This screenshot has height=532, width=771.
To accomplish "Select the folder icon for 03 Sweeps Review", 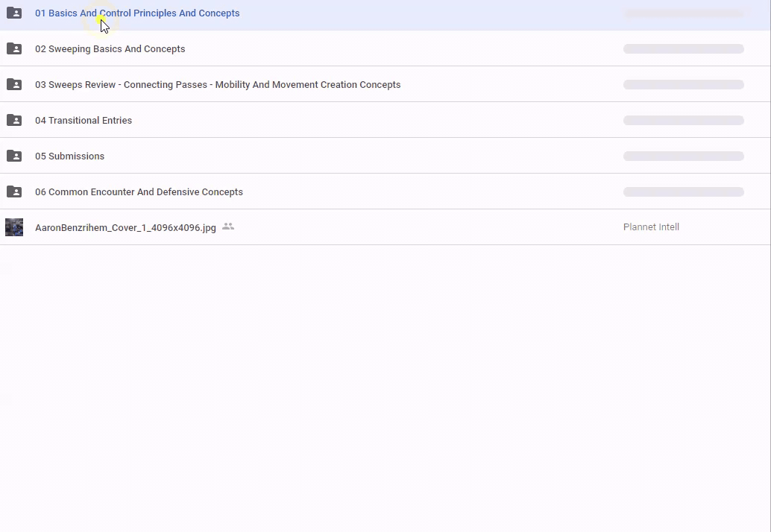I will (x=14, y=84).
